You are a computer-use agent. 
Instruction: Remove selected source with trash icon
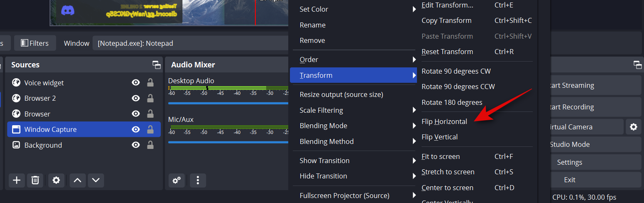click(x=35, y=180)
